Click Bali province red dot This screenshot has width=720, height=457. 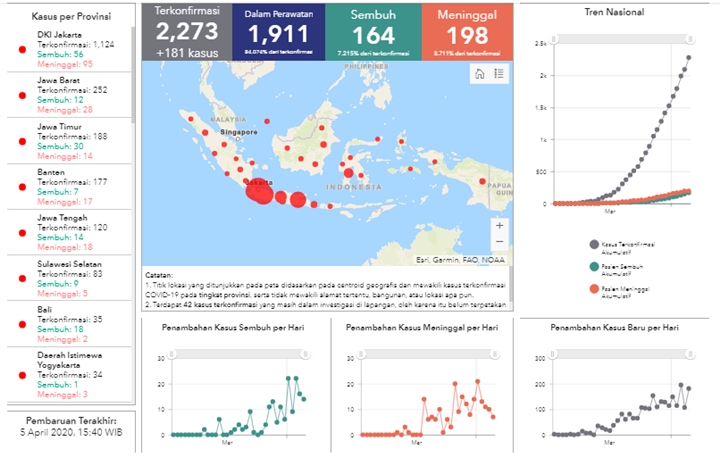point(22,324)
